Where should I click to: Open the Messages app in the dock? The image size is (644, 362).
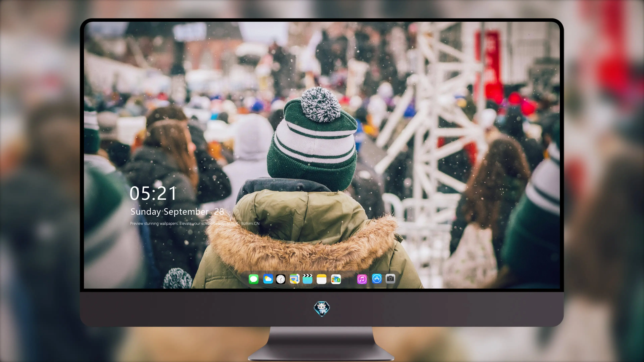coord(254,279)
